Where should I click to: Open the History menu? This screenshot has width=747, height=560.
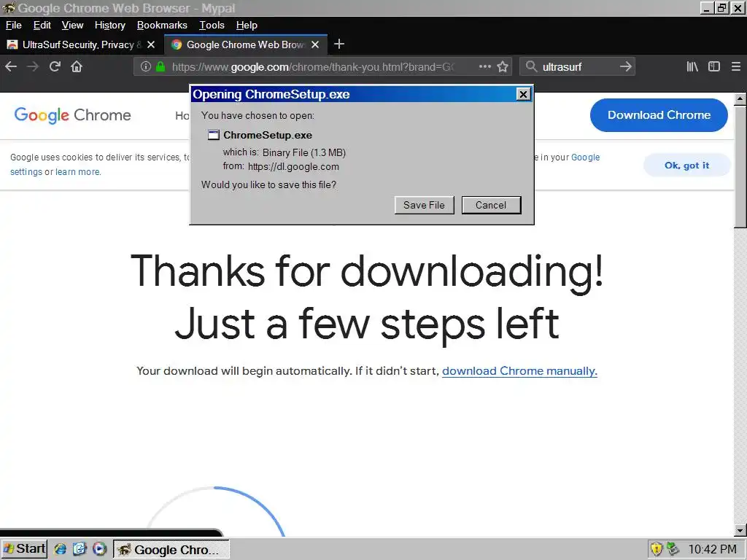pyautogui.click(x=109, y=26)
